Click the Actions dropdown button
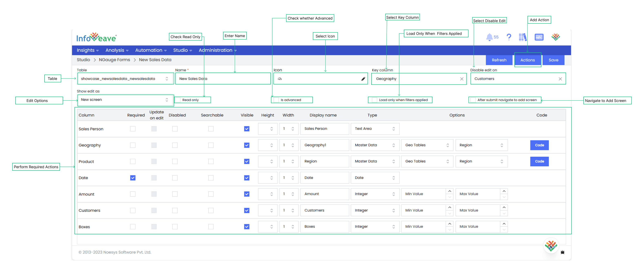The width and height of the screenshot is (644, 274). (x=528, y=60)
